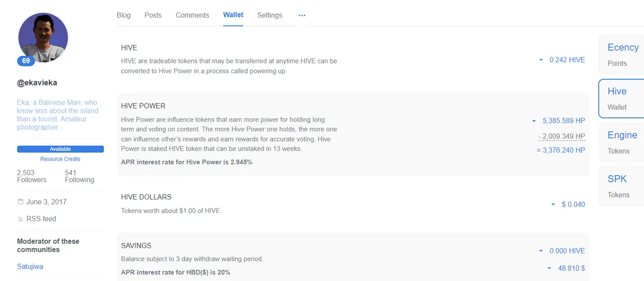Select the Ecency Points wallet section
The height and width of the screenshot is (281, 644).
(x=622, y=54)
